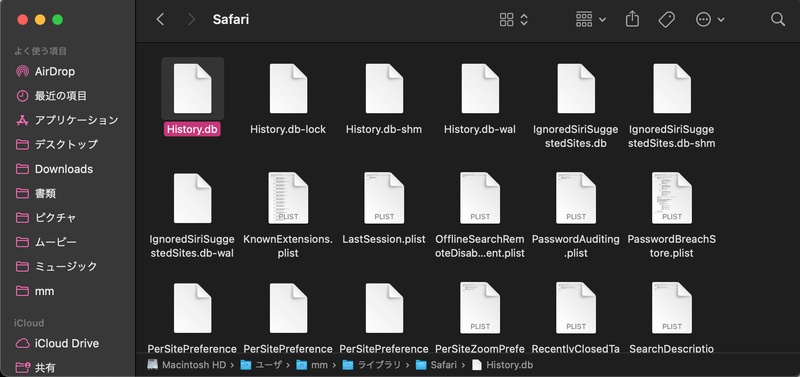The height and width of the screenshot is (377, 800).
Task: Click the KnownExtensions.plist file name label
Action: [288, 246]
